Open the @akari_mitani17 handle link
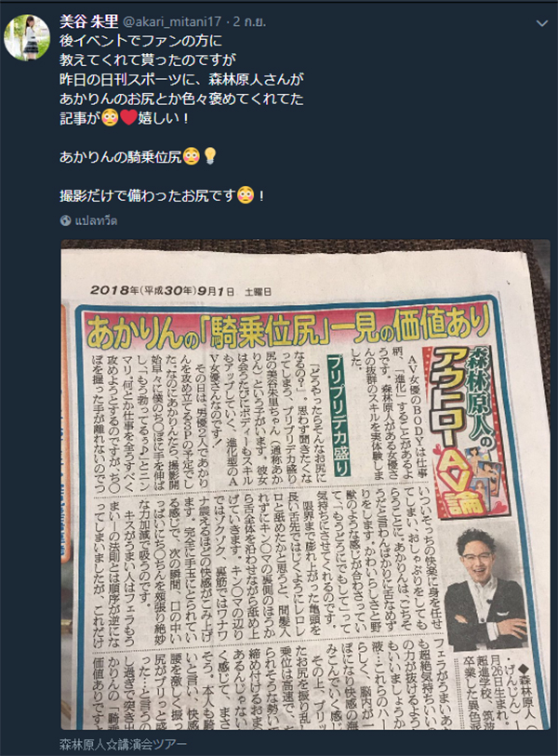This screenshot has width=558, height=756. tap(172, 21)
